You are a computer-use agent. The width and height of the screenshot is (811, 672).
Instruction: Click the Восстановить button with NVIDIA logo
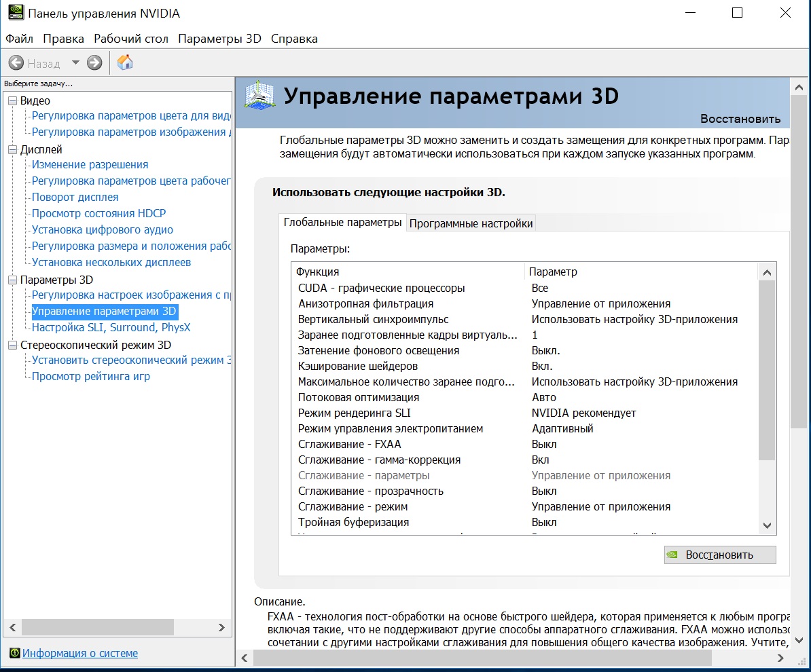(720, 555)
